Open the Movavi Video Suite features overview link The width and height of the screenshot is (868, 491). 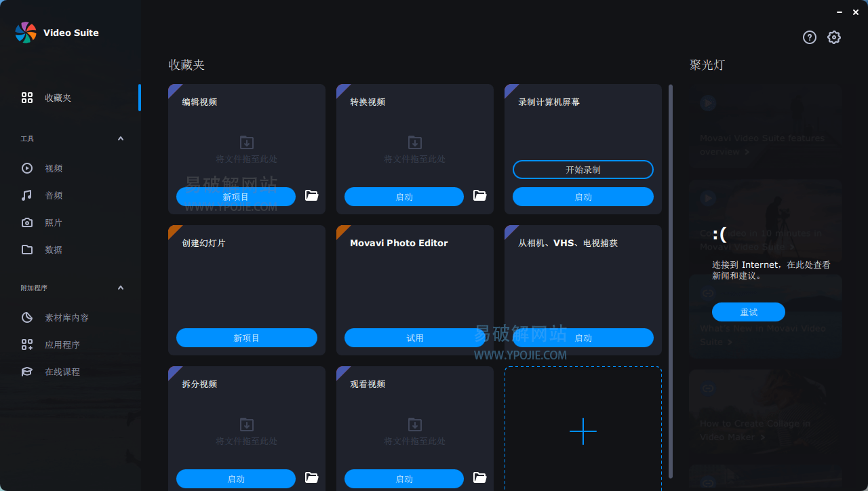point(764,144)
